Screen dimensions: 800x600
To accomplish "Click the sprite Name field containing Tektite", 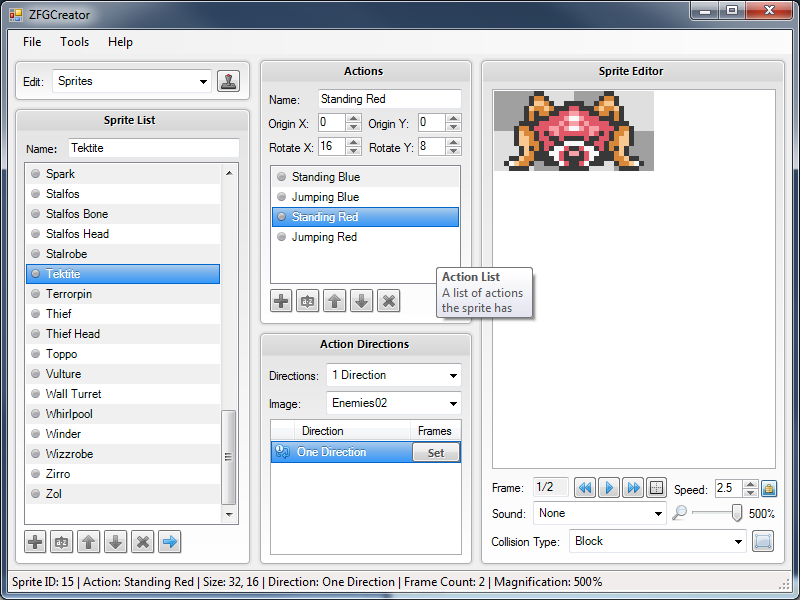I will pyautogui.click(x=154, y=148).
